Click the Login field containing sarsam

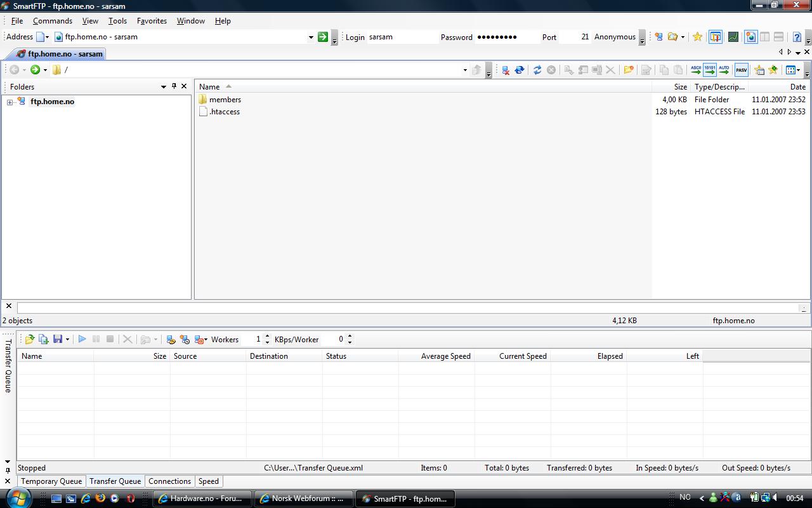tap(402, 37)
